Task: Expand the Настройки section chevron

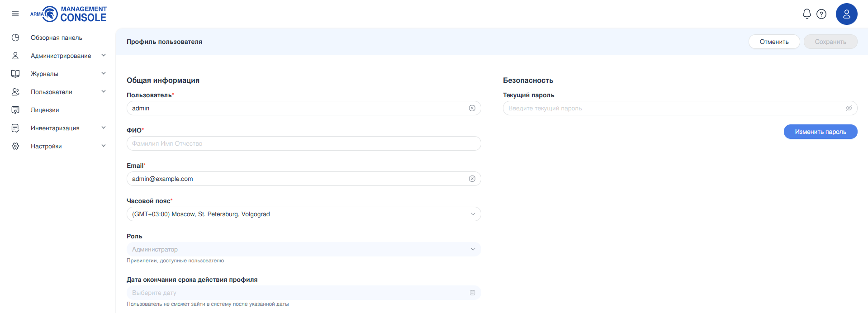Action: tap(104, 146)
